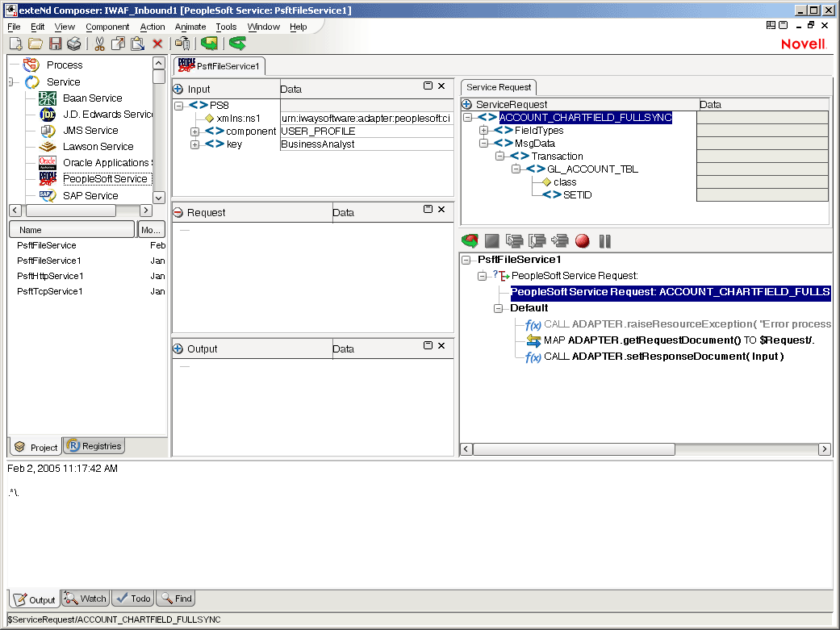Click the Save floppy disk icon
Image resolution: width=840 pixels, height=630 pixels.
tap(55, 44)
